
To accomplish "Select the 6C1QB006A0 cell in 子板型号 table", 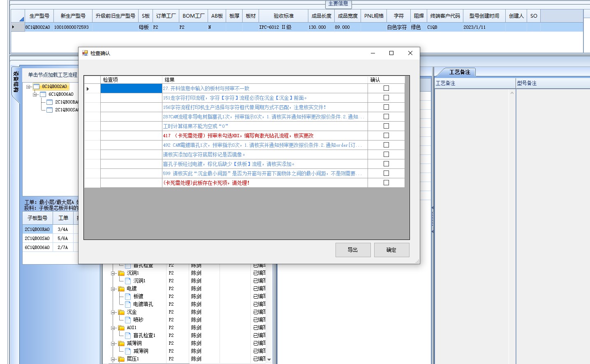I will click(x=38, y=247).
